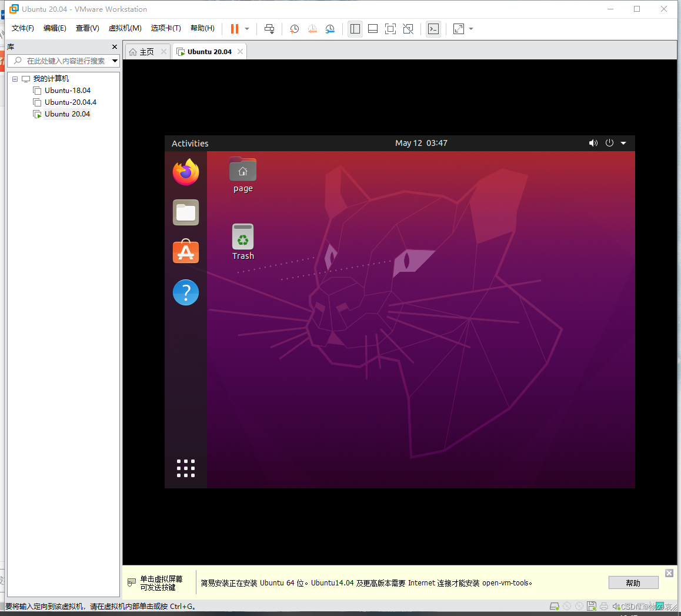
Task: Toggle the console view button
Action: (433, 29)
